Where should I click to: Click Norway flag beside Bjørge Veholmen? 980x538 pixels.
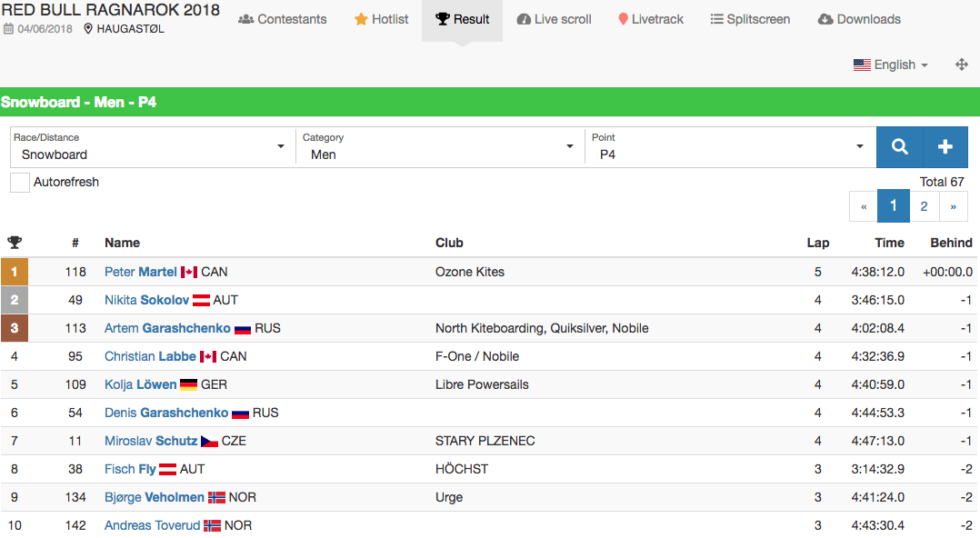[x=217, y=497]
